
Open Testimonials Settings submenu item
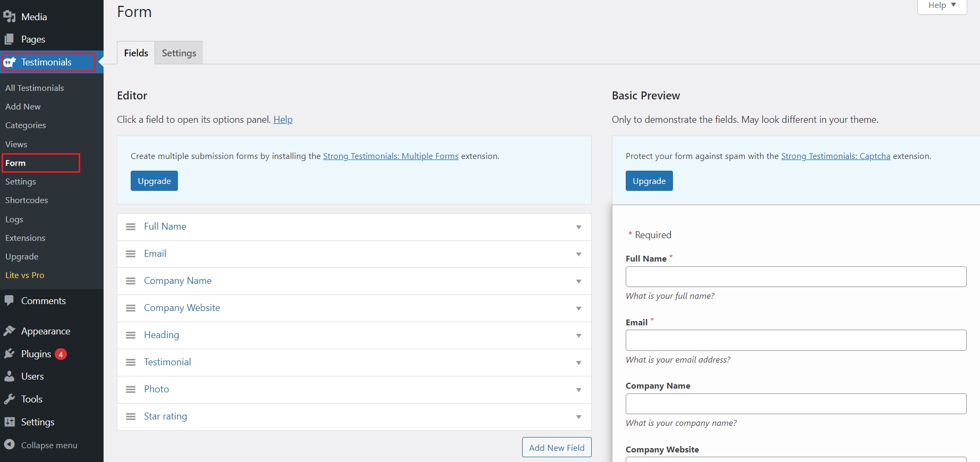tap(21, 181)
